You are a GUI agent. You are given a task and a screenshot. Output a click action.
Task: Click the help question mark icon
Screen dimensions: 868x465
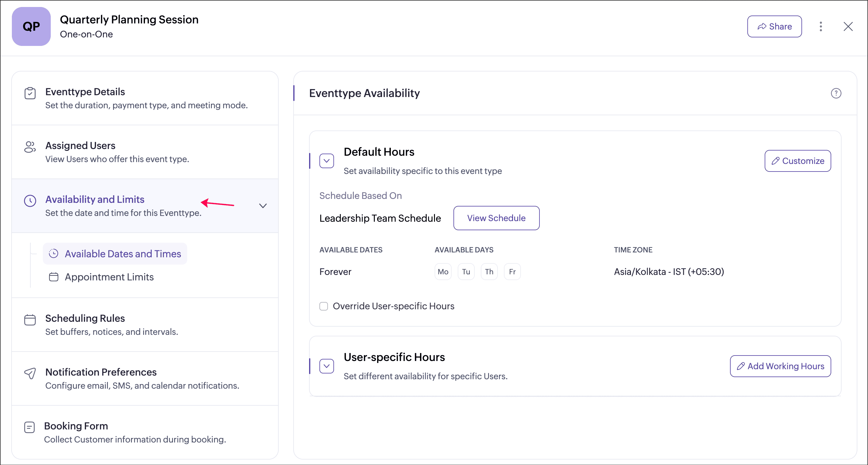[836, 93]
